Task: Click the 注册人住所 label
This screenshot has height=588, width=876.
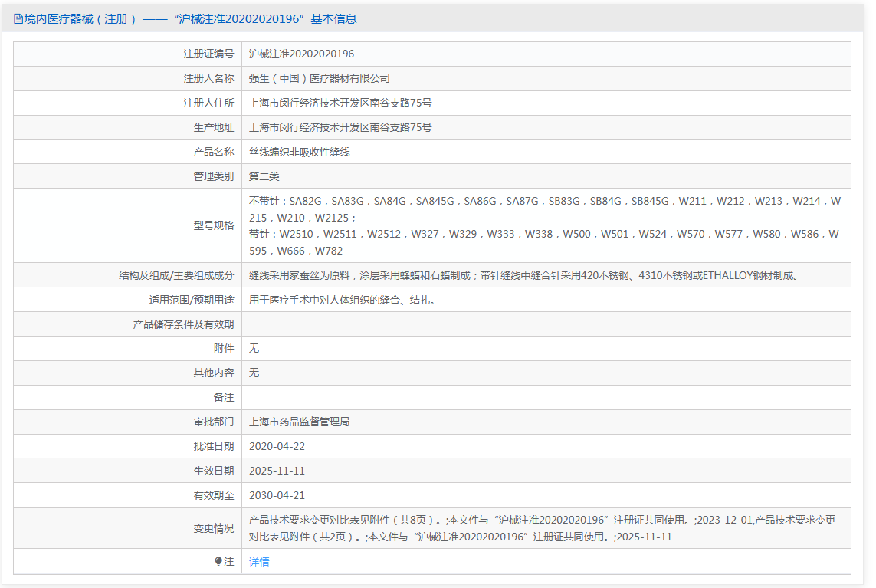Action: coord(209,103)
